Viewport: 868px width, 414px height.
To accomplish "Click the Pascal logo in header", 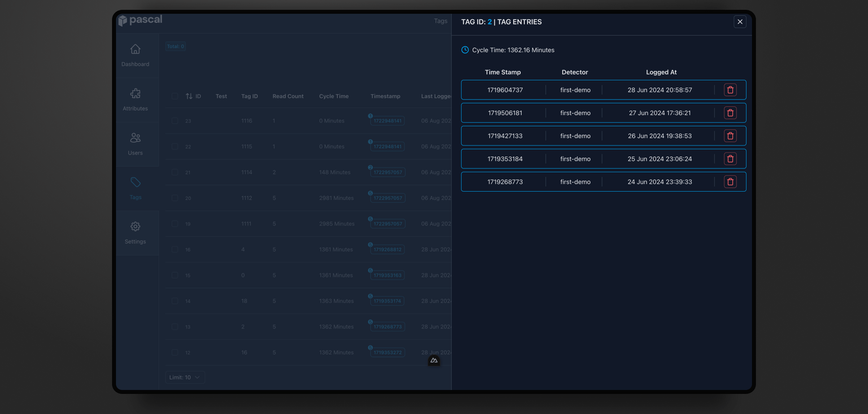I will pos(140,20).
